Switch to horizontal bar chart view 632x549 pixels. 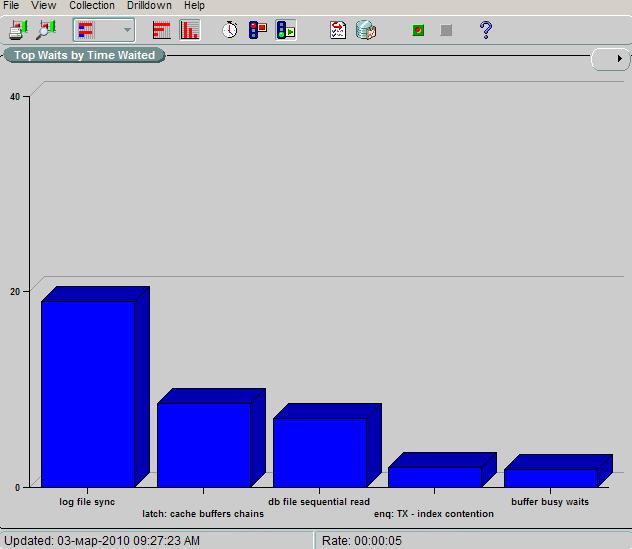pos(162,30)
